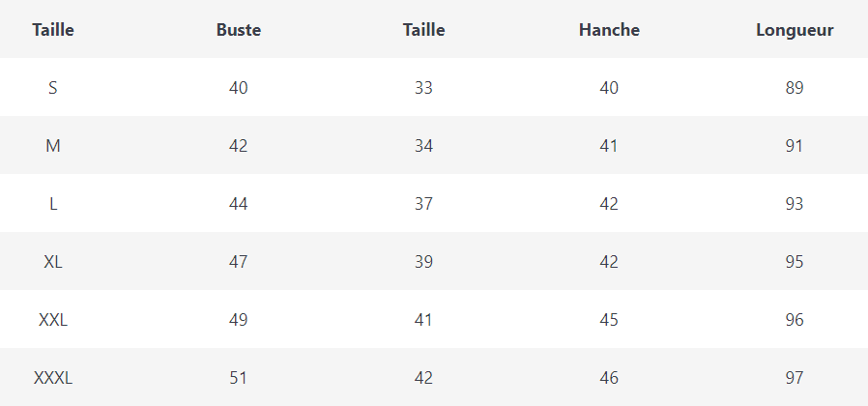Screen dimensions: 868x406
Task: Click the waist value 37 for size L
Action: (x=423, y=204)
